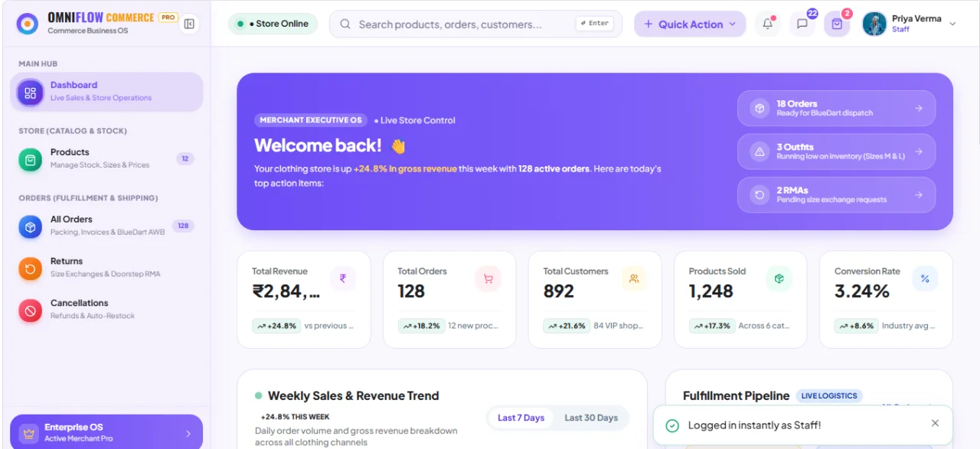The height and width of the screenshot is (449, 980).
Task: Click the orange Returns refresh icon
Action: [31, 269]
